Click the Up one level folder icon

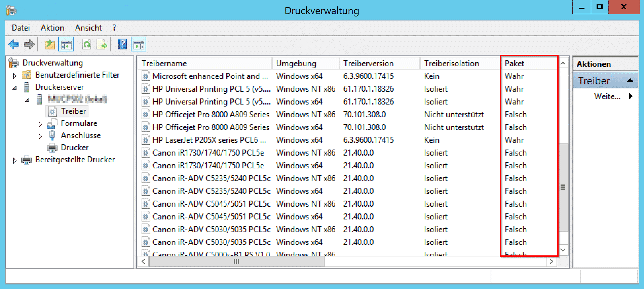coord(50,44)
